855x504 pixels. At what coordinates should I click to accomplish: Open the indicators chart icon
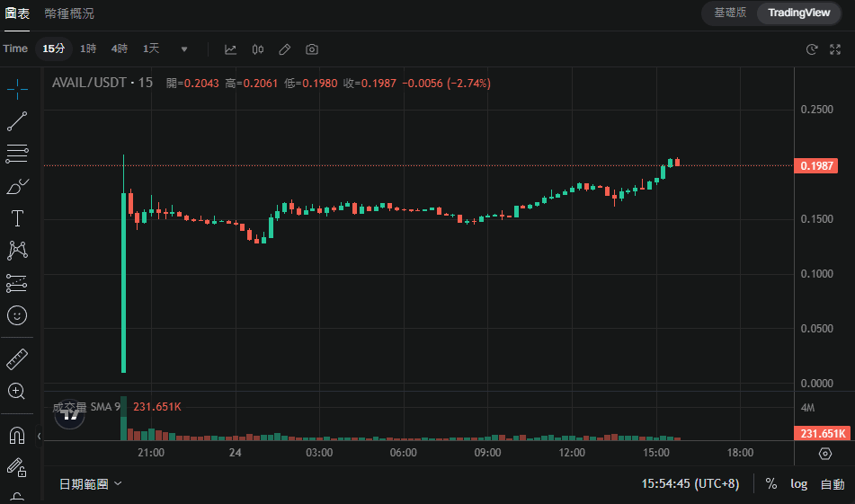pyautogui.click(x=231, y=49)
